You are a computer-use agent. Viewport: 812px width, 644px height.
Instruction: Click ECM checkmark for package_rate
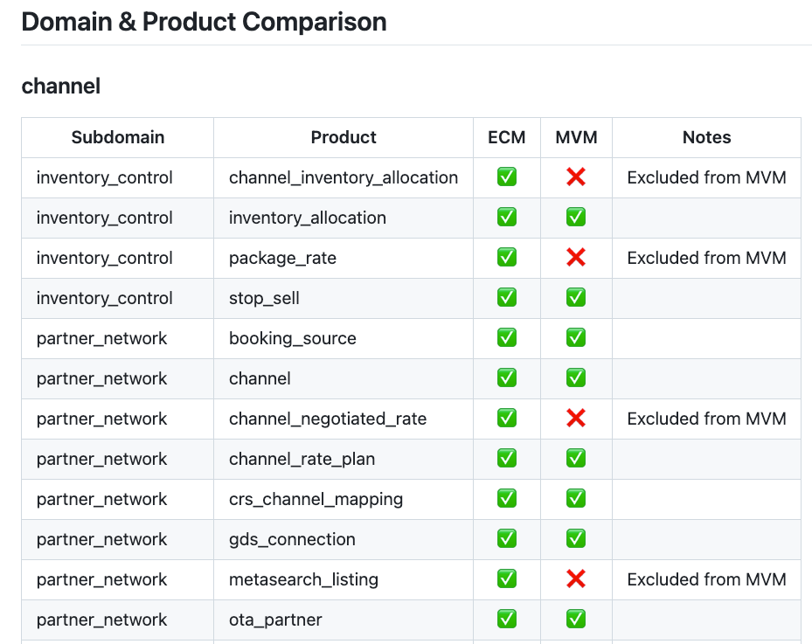click(506, 257)
